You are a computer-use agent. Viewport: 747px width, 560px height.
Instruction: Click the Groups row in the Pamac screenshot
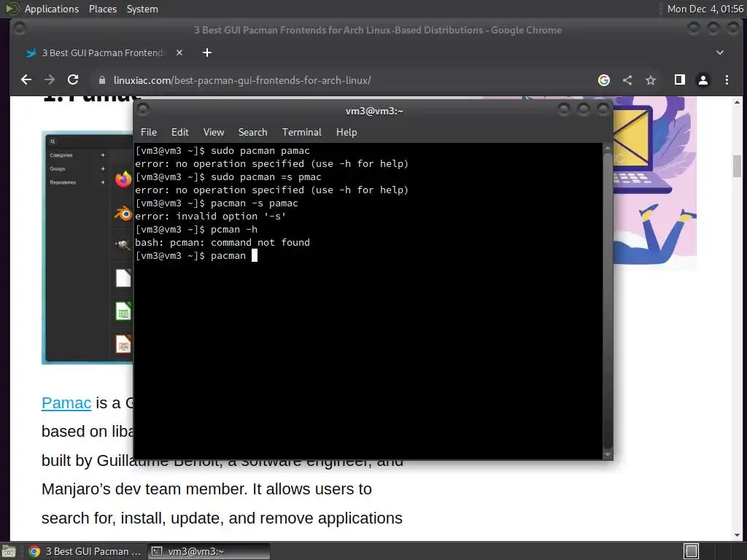(x=76, y=168)
